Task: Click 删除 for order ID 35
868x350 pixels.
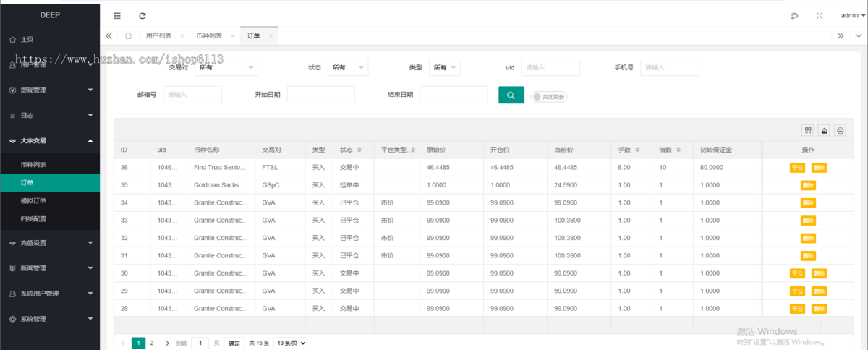Action: click(x=808, y=185)
